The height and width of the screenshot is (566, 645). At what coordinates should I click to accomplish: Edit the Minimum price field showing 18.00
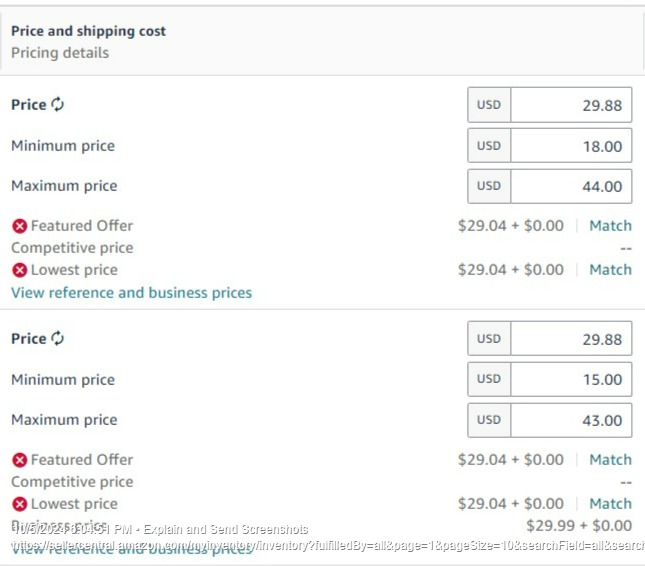pos(571,146)
